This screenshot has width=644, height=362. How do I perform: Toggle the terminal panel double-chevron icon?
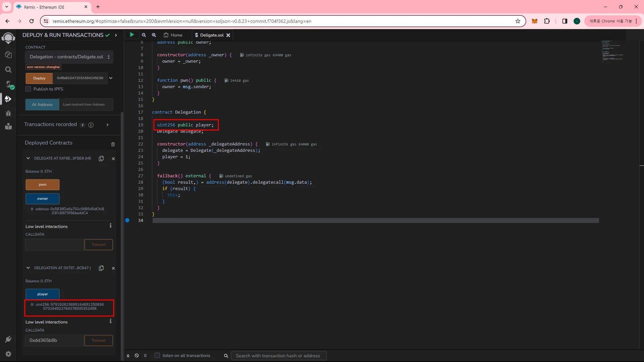click(x=128, y=356)
